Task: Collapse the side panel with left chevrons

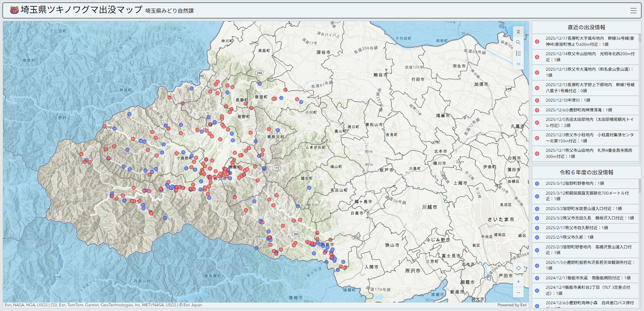Action: pyautogui.click(x=518, y=64)
